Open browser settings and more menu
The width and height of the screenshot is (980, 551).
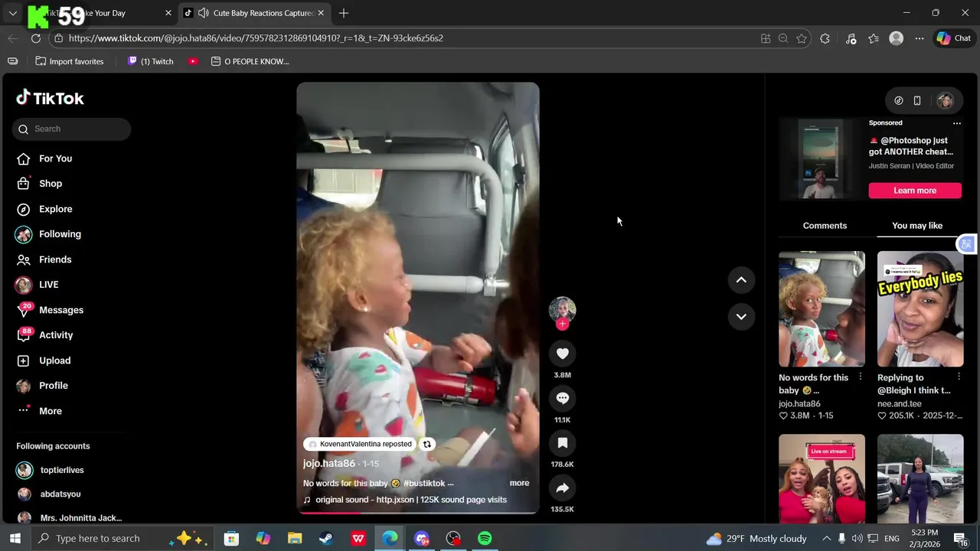[920, 38]
